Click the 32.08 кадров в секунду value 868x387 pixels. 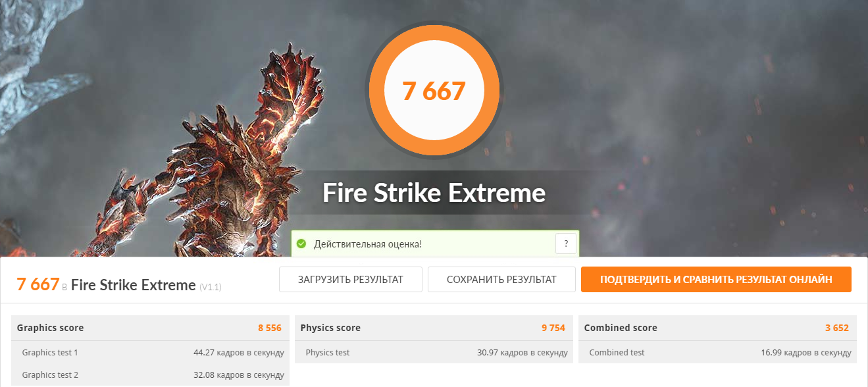(x=239, y=375)
